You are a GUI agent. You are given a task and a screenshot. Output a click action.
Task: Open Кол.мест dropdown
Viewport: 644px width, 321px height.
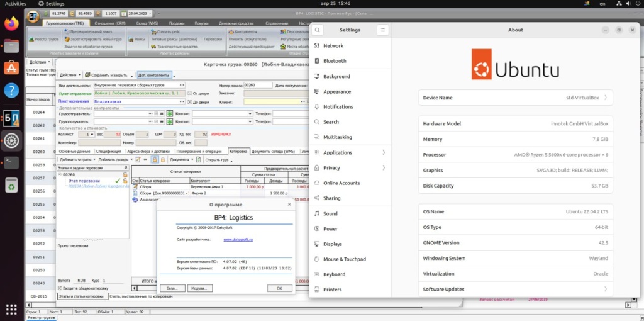(x=92, y=135)
